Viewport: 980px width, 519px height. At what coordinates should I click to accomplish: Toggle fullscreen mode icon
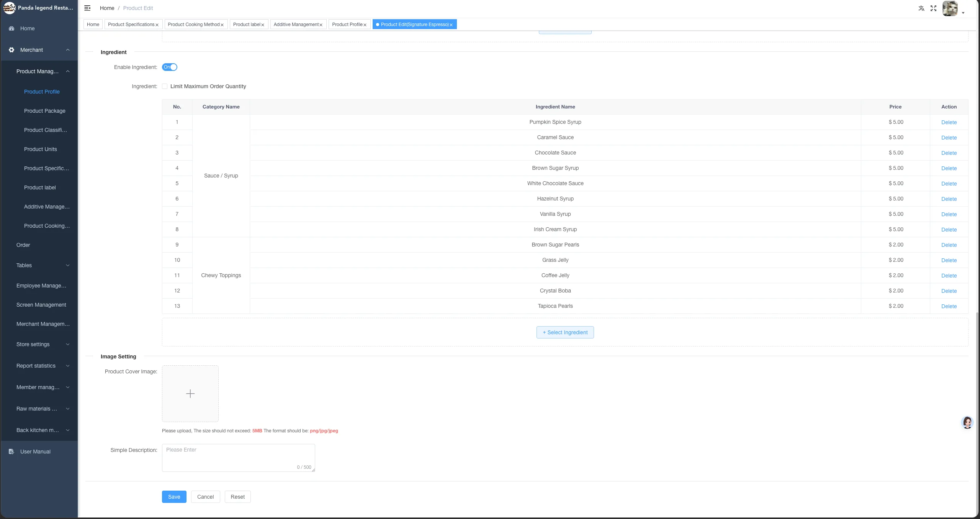pyautogui.click(x=934, y=8)
